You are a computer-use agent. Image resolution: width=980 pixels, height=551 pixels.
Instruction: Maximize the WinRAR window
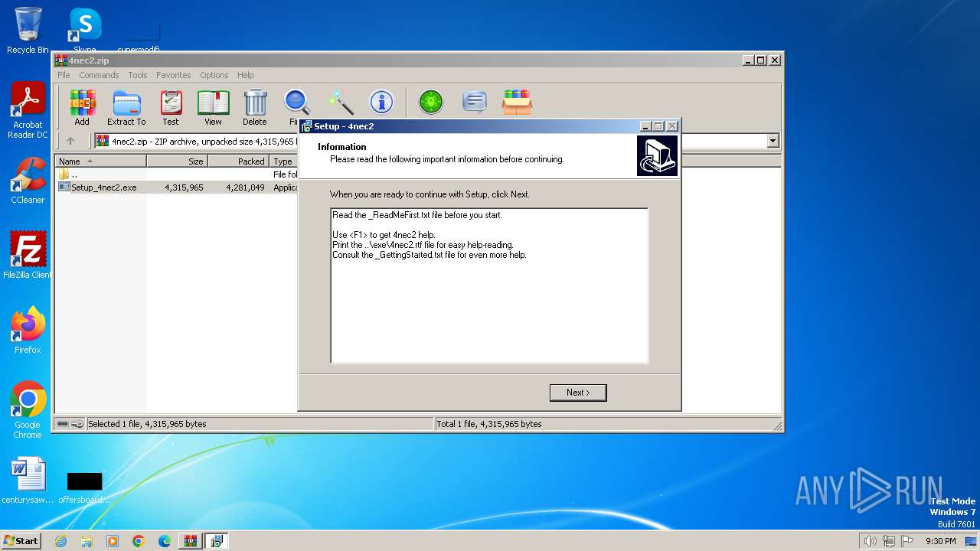pyautogui.click(x=760, y=60)
